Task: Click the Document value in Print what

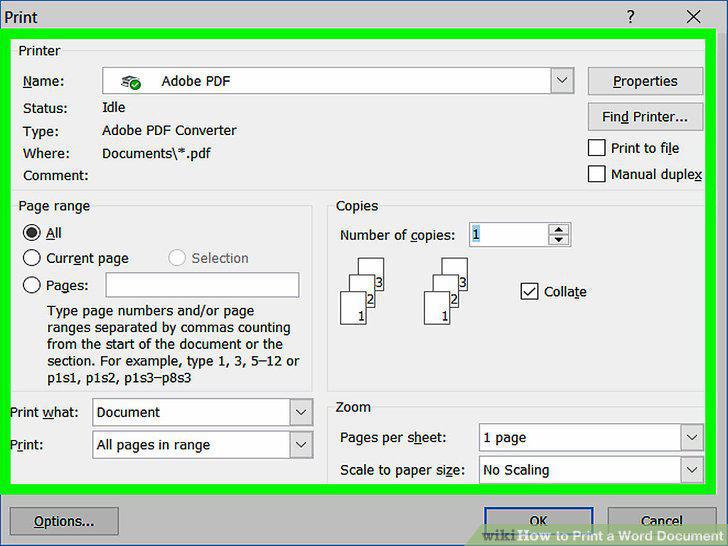Action: tap(191, 412)
